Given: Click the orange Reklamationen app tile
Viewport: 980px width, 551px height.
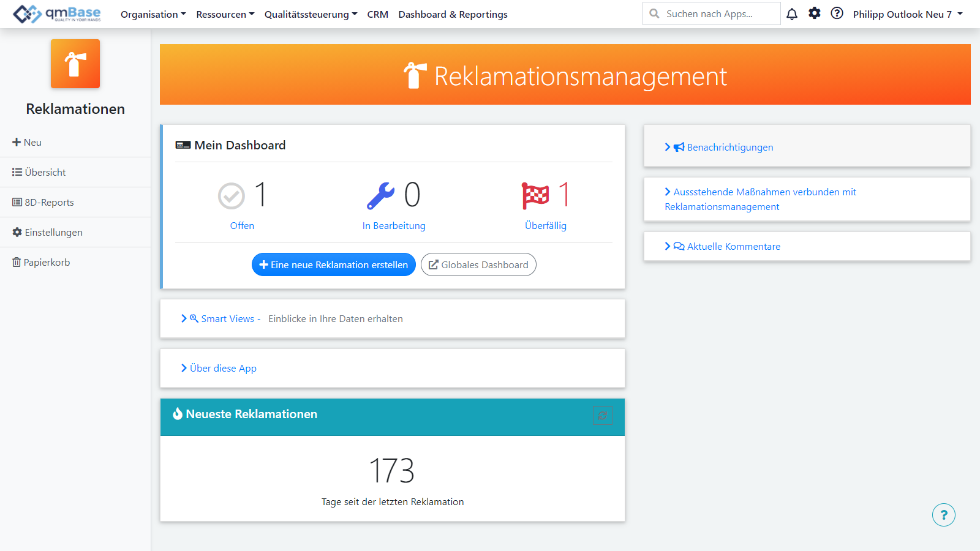Looking at the screenshot, I should 75,64.
